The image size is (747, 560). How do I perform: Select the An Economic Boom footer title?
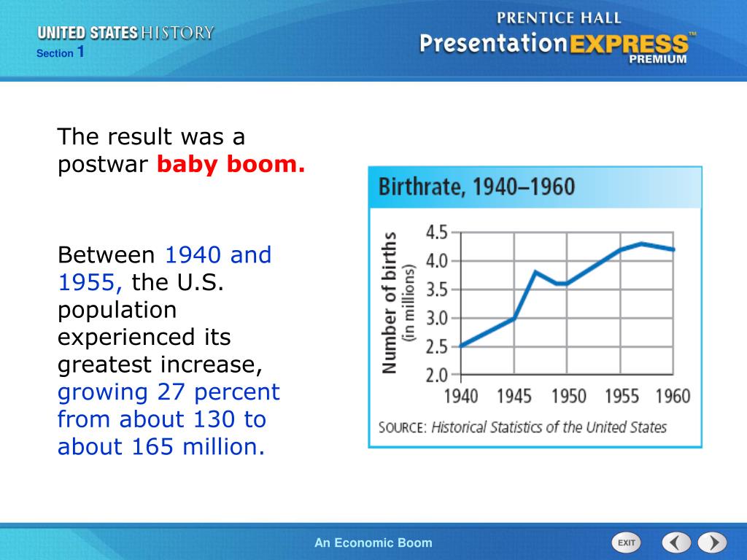coord(373,542)
